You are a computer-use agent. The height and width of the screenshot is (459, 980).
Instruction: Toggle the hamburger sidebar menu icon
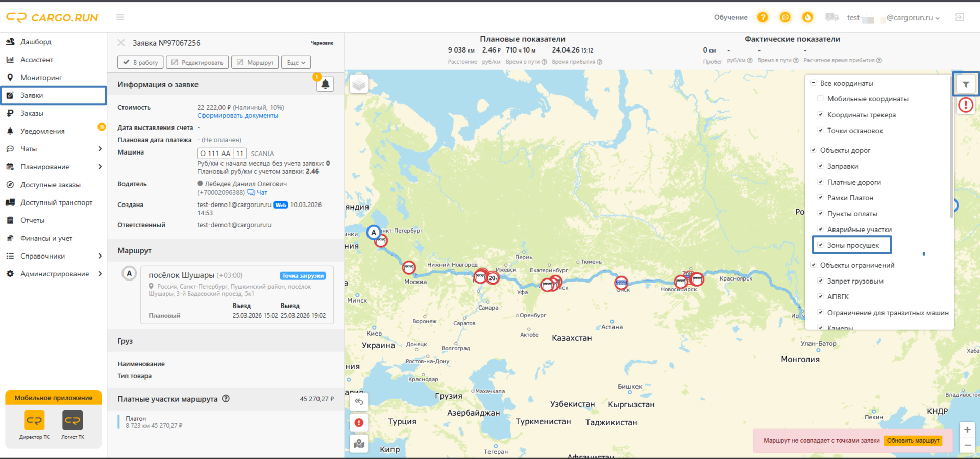pos(120,17)
